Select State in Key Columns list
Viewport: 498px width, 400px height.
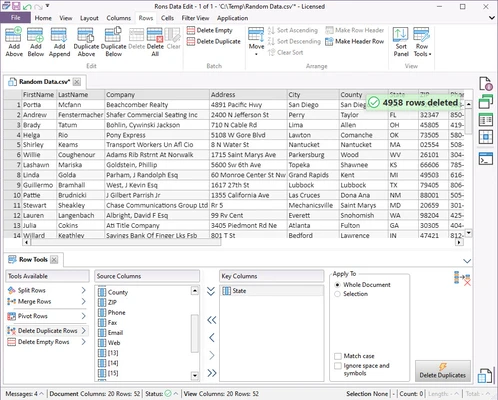click(x=271, y=291)
